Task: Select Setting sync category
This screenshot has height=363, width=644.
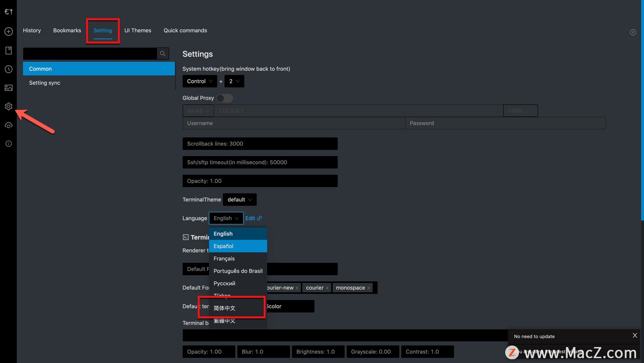Action: pyautogui.click(x=99, y=83)
